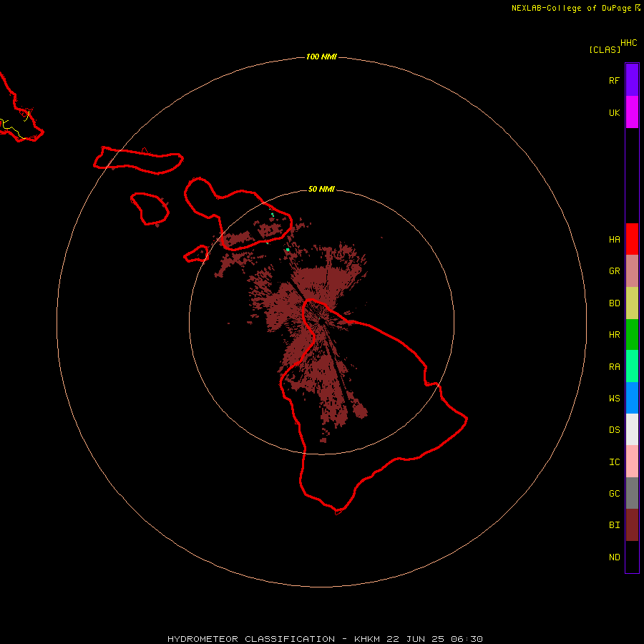Click the ND black legend swatch
Screen dimensions: 644x644
click(x=632, y=557)
